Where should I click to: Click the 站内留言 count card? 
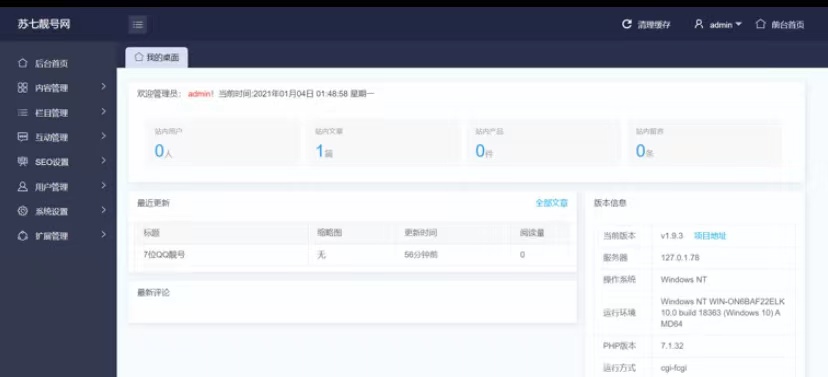tap(704, 144)
